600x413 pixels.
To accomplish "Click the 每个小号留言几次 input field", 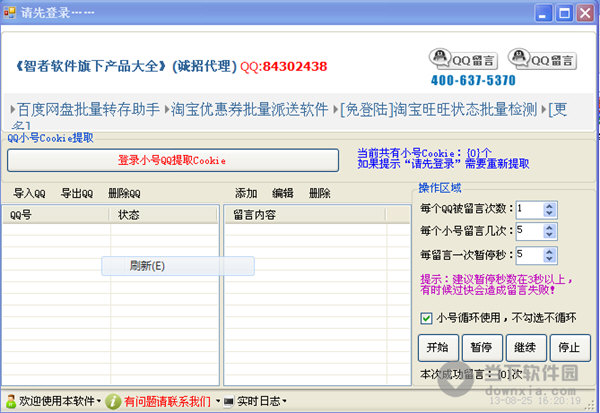I will (x=530, y=231).
